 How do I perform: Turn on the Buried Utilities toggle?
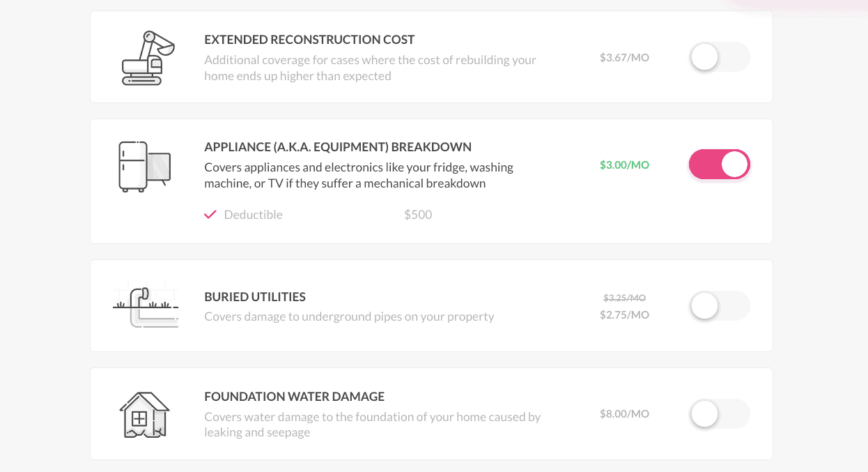719,306
